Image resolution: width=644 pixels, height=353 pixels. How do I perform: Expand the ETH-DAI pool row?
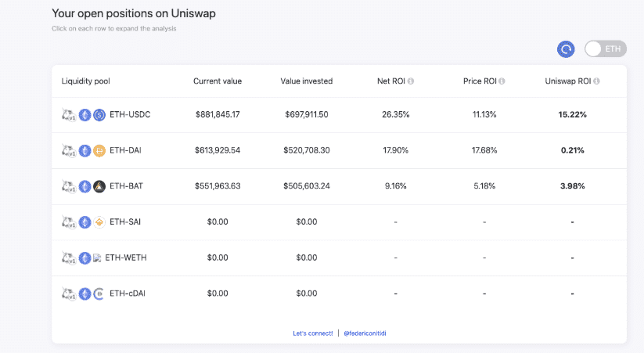340,151
